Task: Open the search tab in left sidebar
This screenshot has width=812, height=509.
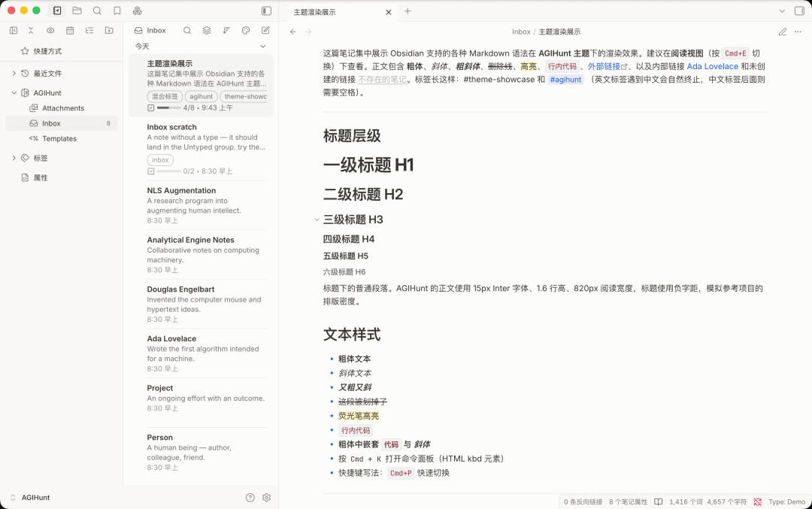Action: pos(97,11)
